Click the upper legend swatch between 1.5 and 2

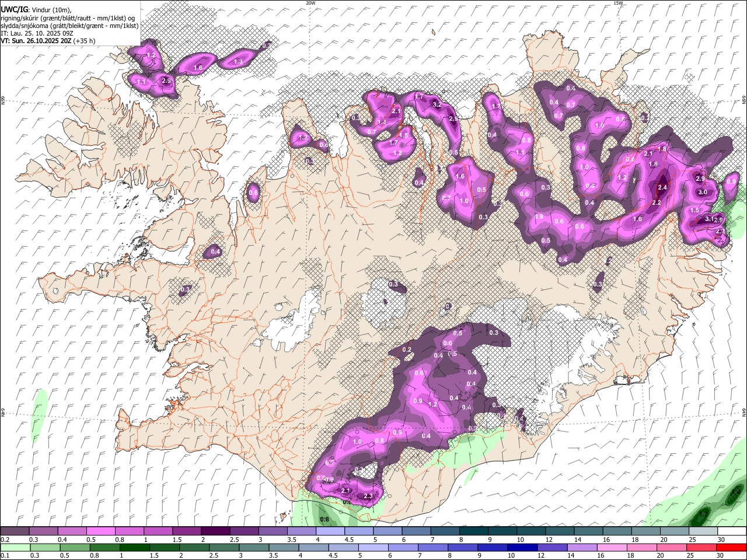(x=187, y=531)
